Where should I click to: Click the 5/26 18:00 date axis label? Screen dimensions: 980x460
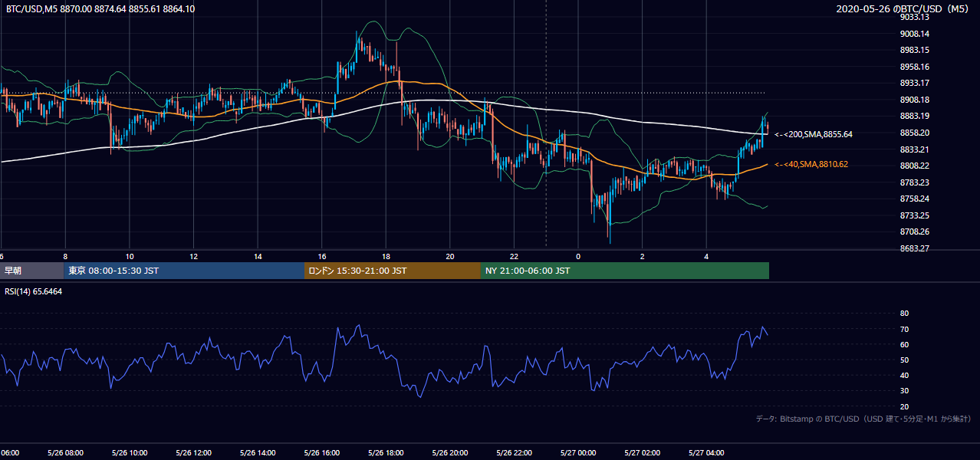tap(386, 453)
